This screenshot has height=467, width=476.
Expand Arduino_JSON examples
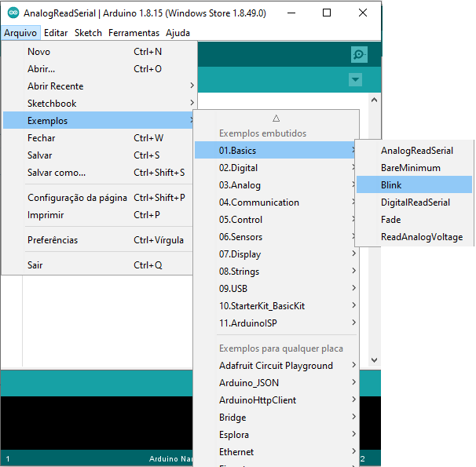pos(276,383)
